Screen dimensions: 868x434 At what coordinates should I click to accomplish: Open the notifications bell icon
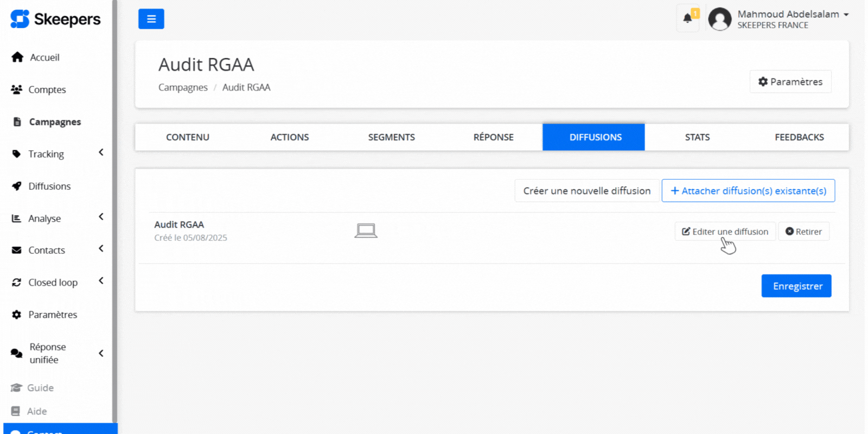click(687, 18)
